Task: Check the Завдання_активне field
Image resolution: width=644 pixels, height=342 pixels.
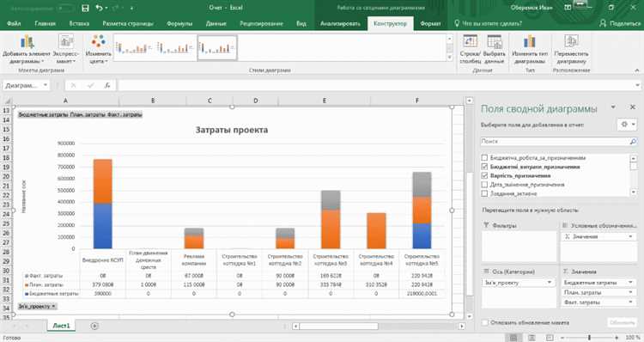Action: click(484, 193)
